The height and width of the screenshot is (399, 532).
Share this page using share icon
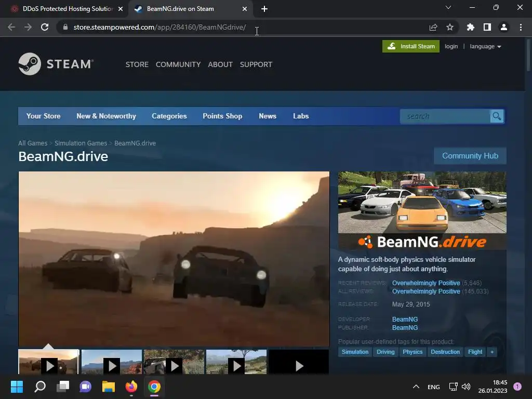coord(433,27)
